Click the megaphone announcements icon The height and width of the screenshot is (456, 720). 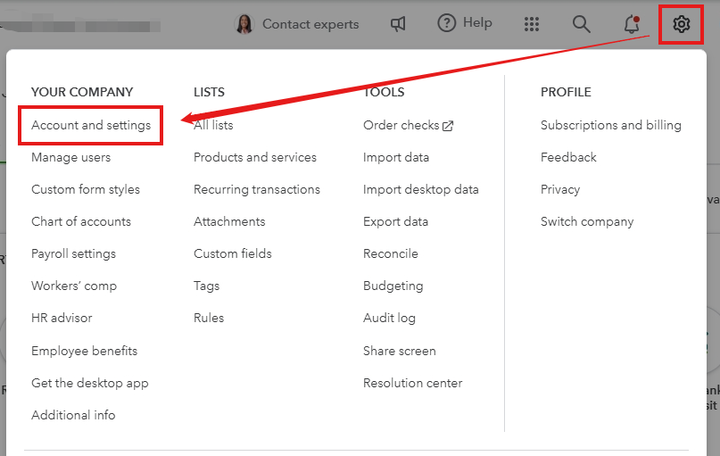[398, 24]
